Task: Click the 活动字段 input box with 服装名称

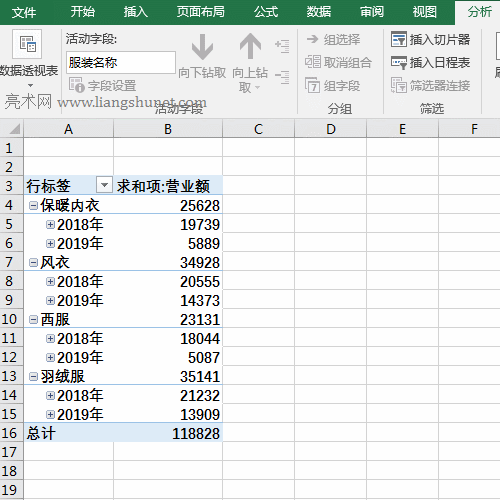Action: [121, 62]
